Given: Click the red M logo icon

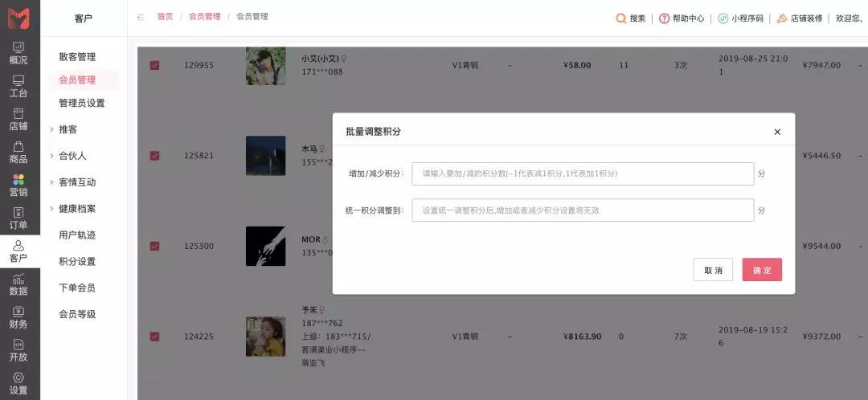Looking at the screenshot, I should [18, 18].
